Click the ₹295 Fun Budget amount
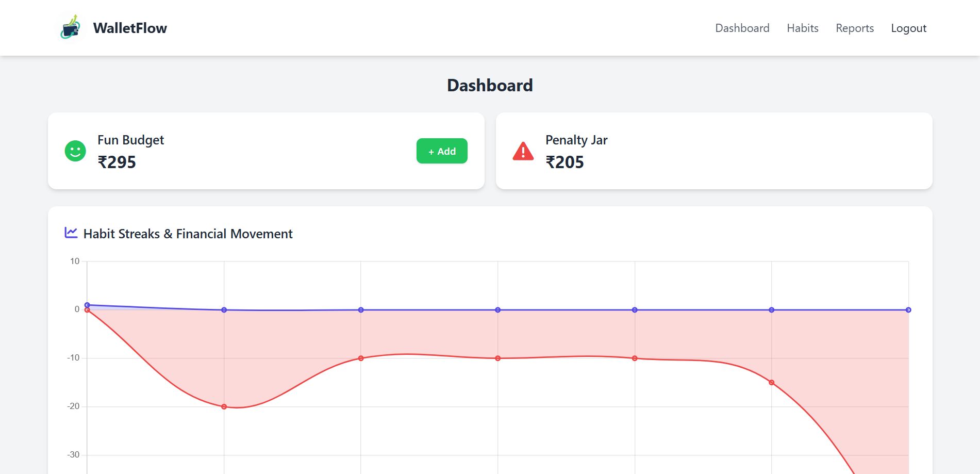Screen dimensions: 980x474 pyautogui.click(x=117, y=162)
